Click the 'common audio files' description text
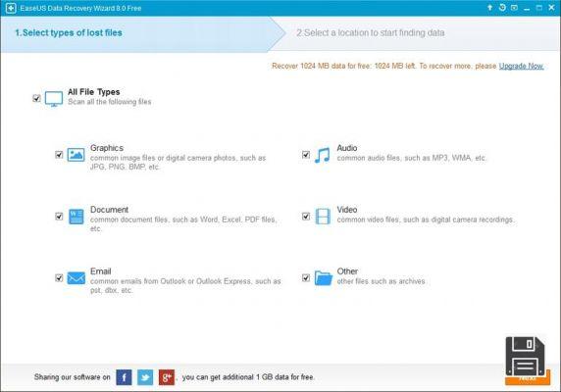The image size is (561, 392). click(x=412, y=158)
